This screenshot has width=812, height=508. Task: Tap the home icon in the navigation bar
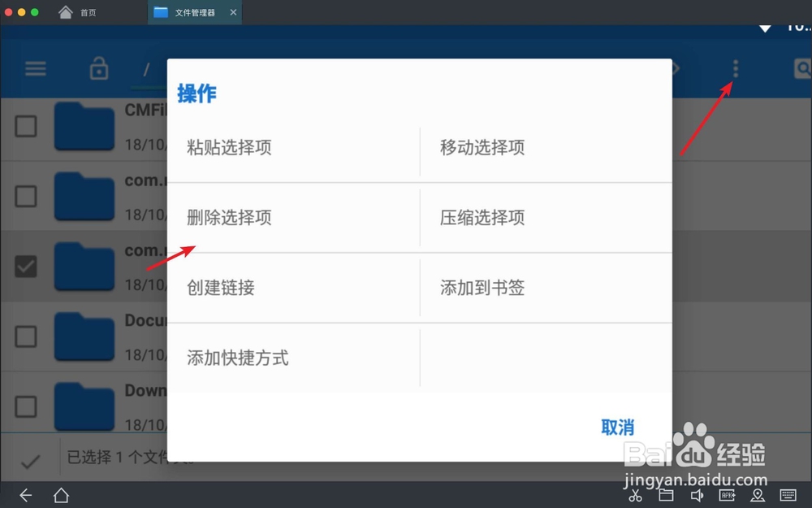60,495
